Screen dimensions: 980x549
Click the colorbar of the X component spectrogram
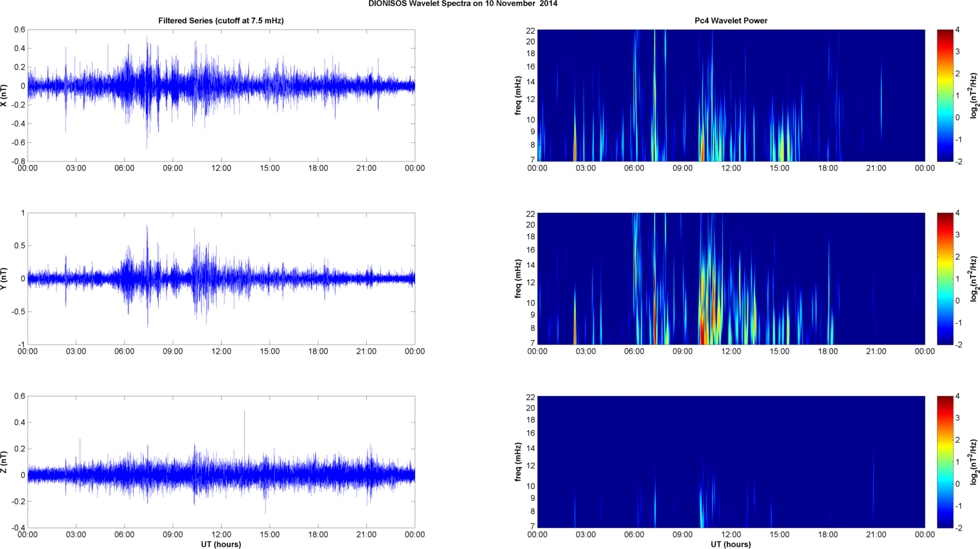[x=945, y=95]
